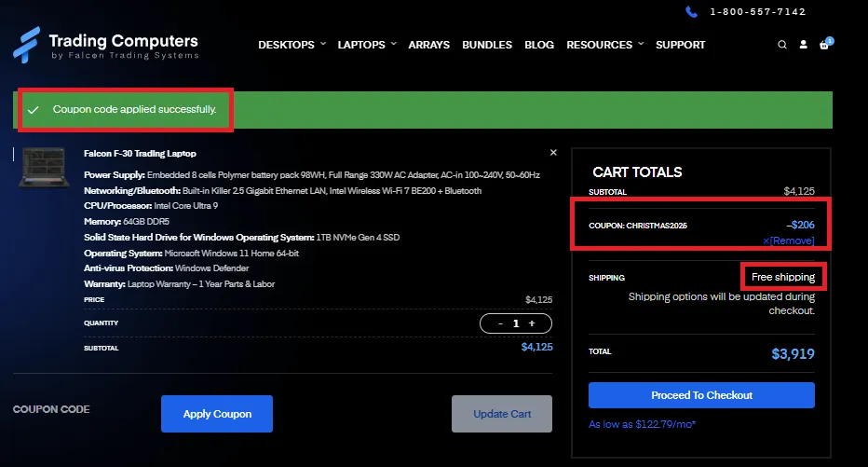
Task: Expand the Desktops dropdown menu
Action: (292, 45)
